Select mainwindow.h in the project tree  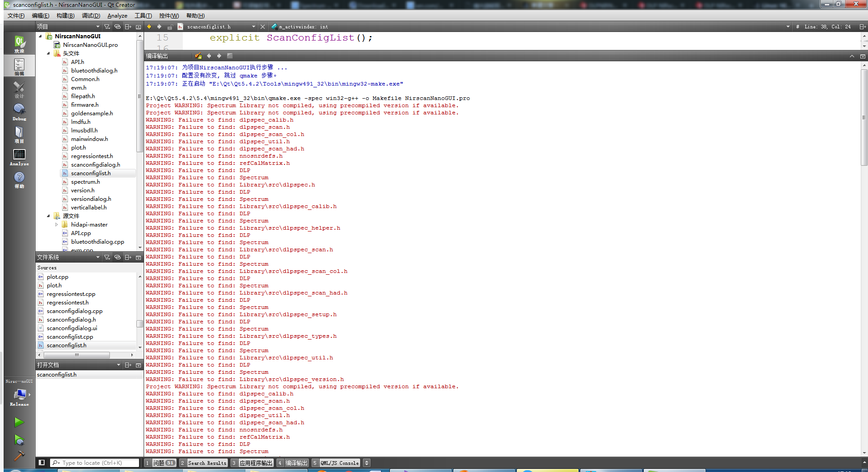[x=89, y=139]
